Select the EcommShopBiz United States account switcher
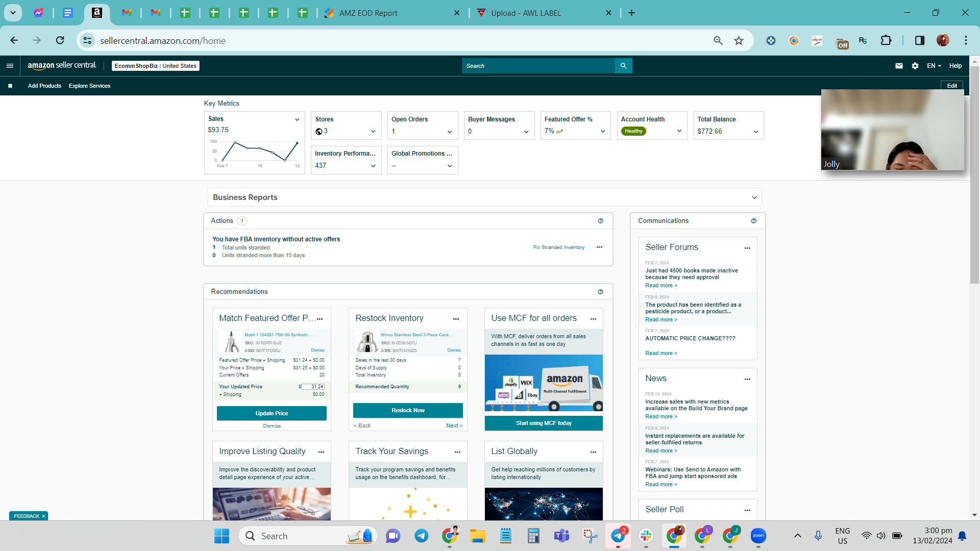The height and width of the screenshot is (551, 980). pyautogui.click(x=156, y=66)
